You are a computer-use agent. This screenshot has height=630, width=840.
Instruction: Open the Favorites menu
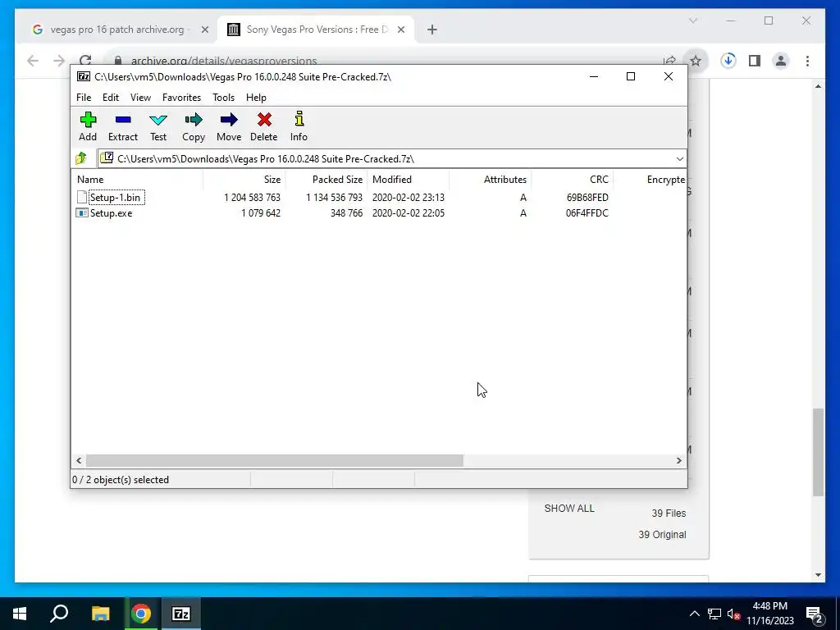181,98
